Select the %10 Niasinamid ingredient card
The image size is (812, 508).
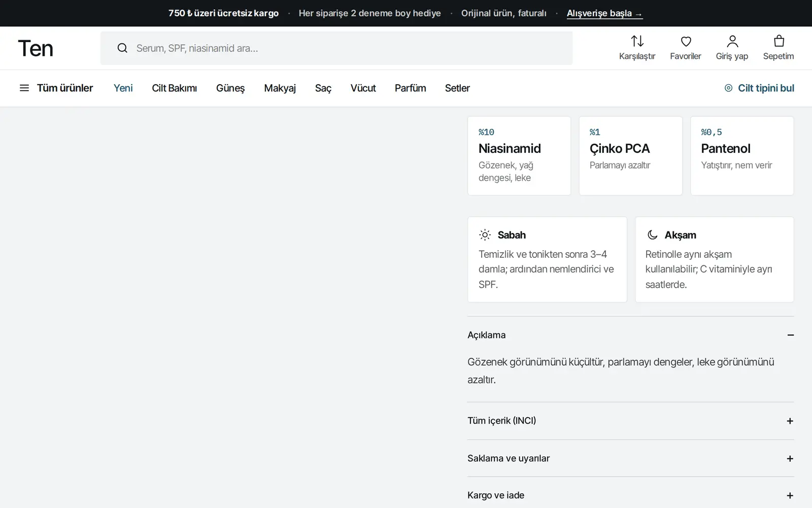point(519,156)
